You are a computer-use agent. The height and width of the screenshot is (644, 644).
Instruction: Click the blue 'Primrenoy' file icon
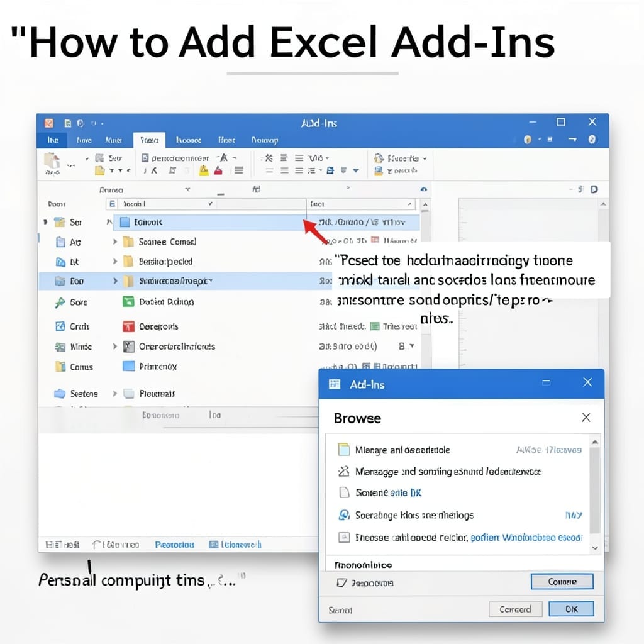point(129,366)
